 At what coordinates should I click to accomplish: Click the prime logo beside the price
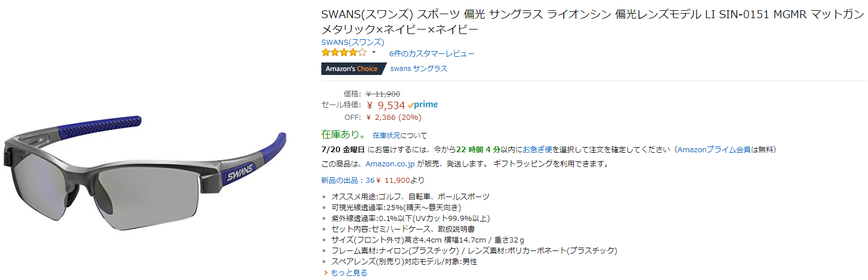(x=423, y=105)
